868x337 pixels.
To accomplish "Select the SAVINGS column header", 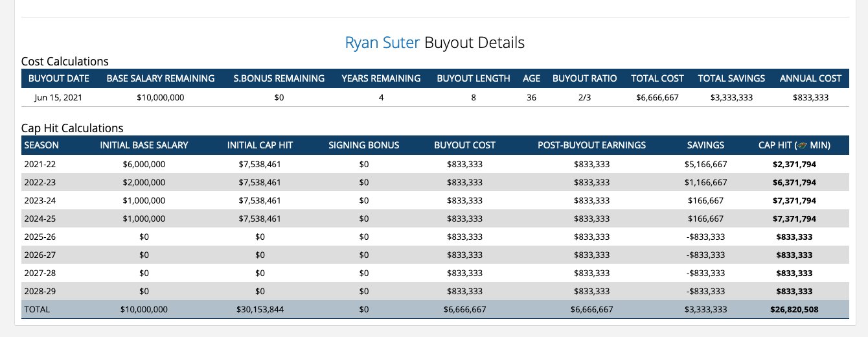I will coord(705,145).
